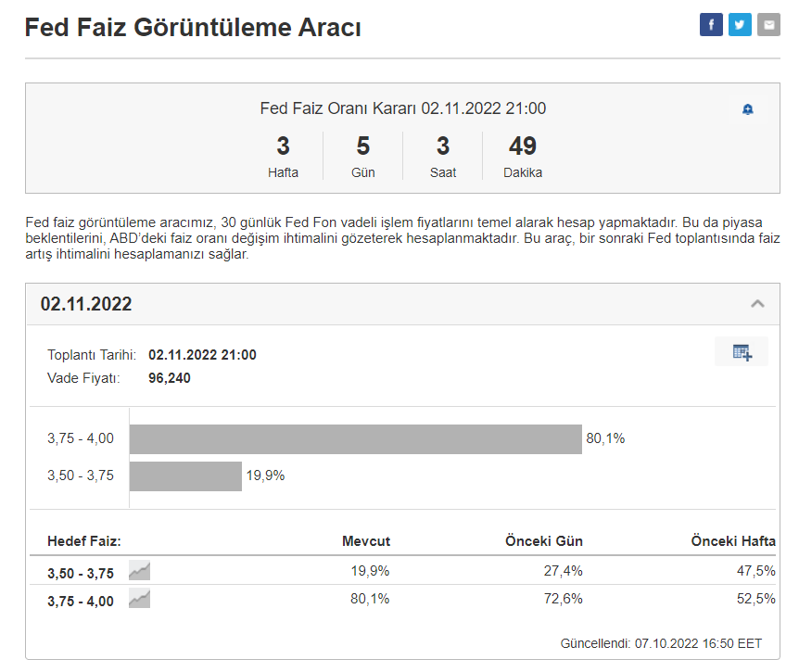Share the page on Facebook
Screen dimensions: 799x672
point(711,25)
